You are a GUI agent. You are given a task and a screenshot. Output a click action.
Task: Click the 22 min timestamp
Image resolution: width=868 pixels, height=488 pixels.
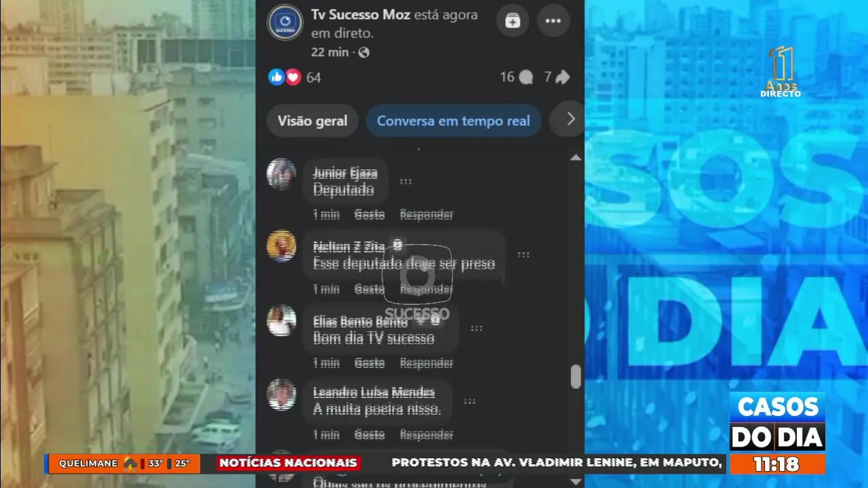click(330, 52)
